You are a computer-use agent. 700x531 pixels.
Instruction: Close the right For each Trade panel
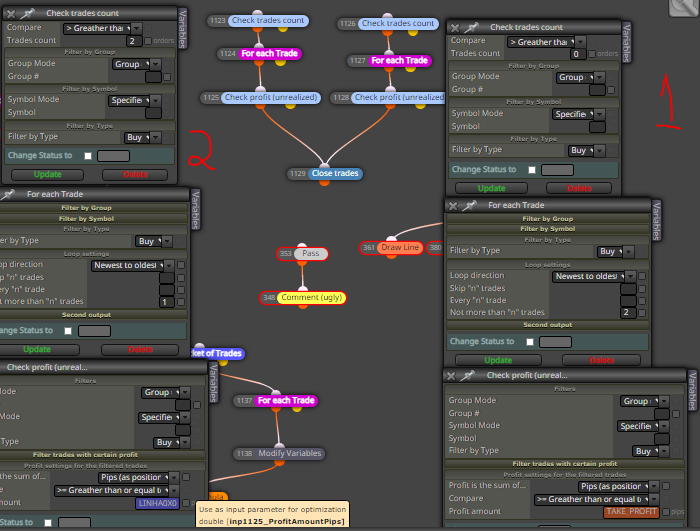click(453, 206)
